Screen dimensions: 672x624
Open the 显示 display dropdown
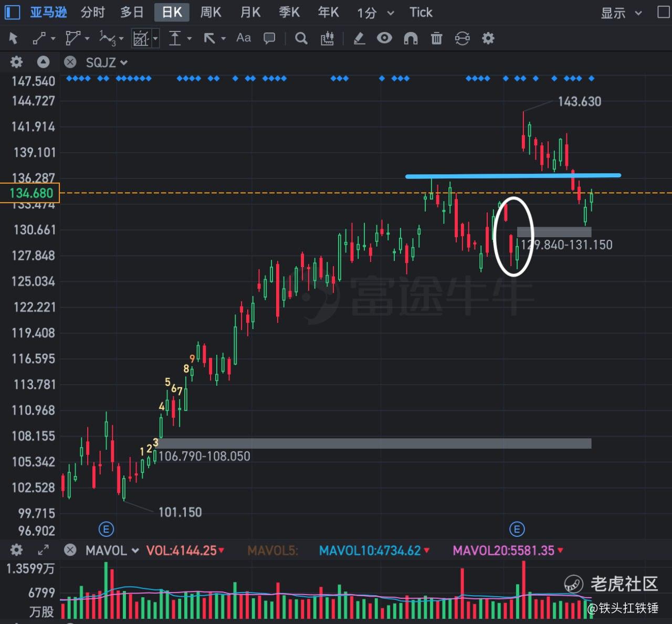pyautogui.click(x=622, y=13)
